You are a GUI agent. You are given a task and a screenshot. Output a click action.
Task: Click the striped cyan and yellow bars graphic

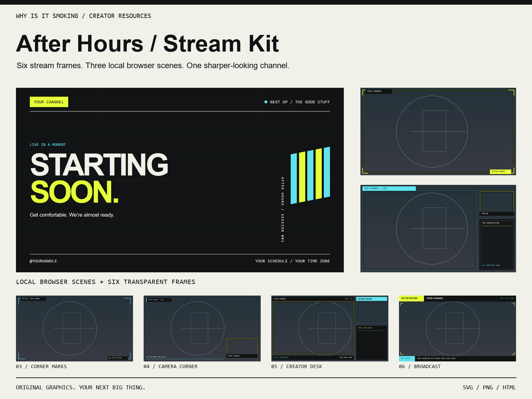[x=310, y=175]
